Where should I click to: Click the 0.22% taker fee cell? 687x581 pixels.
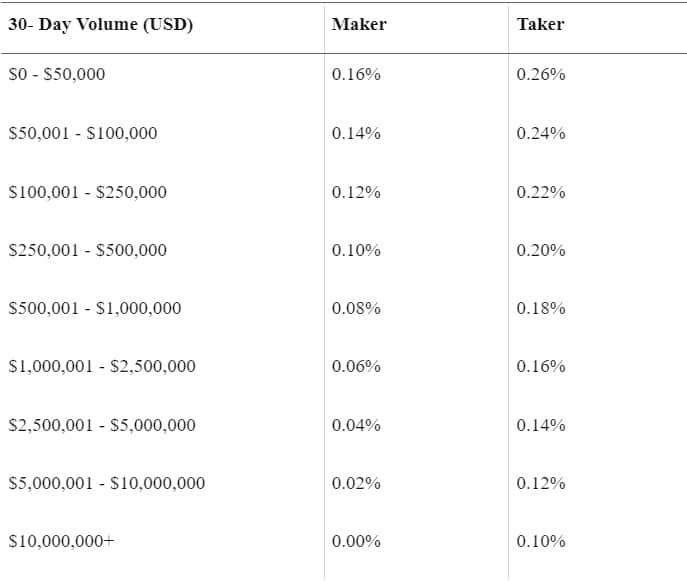point(541,192)
